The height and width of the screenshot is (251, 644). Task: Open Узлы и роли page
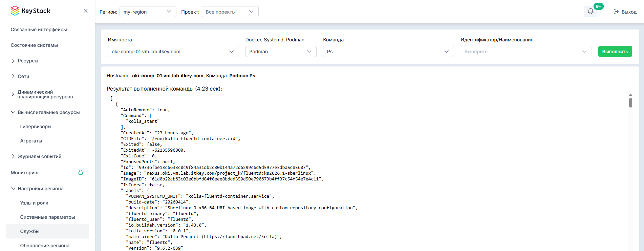pyautogui.click(x=34, y=203)
